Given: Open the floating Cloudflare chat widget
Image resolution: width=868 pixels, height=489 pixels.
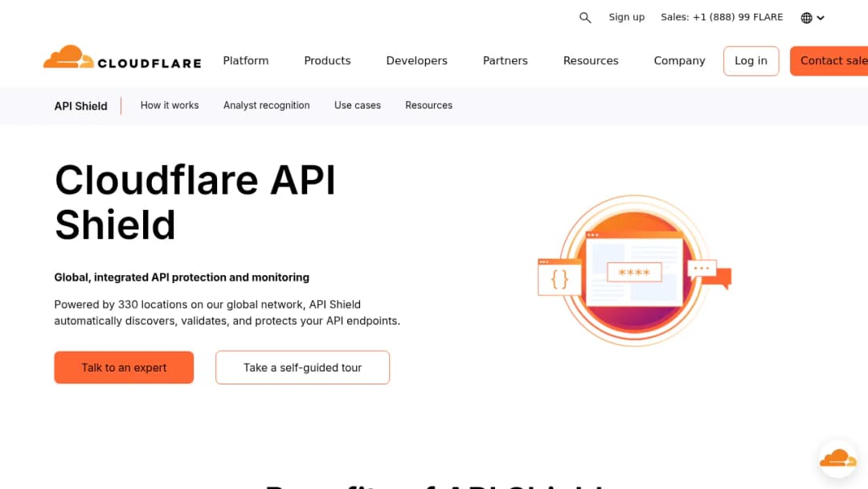Looking at the screenshot, I should pos(838,458).
